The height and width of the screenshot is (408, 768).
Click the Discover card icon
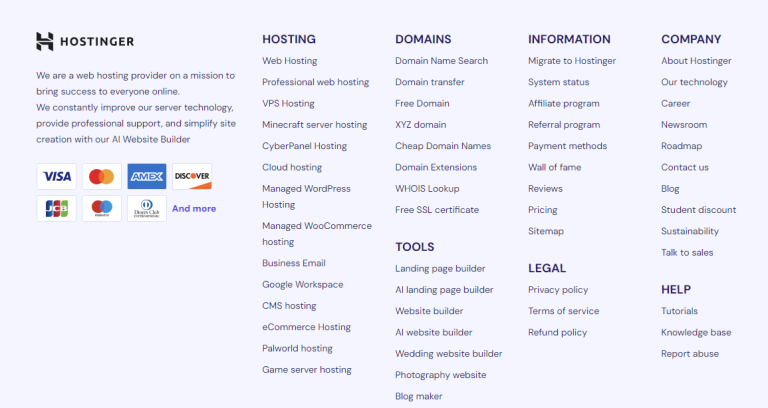click(x=192, y=176)
